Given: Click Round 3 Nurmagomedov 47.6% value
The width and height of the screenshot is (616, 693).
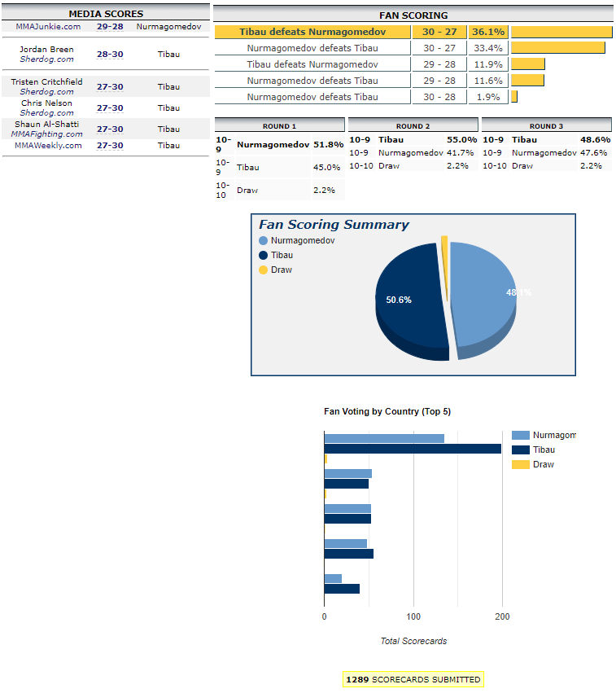Looking at the screenshot, I should pos(593,153).
